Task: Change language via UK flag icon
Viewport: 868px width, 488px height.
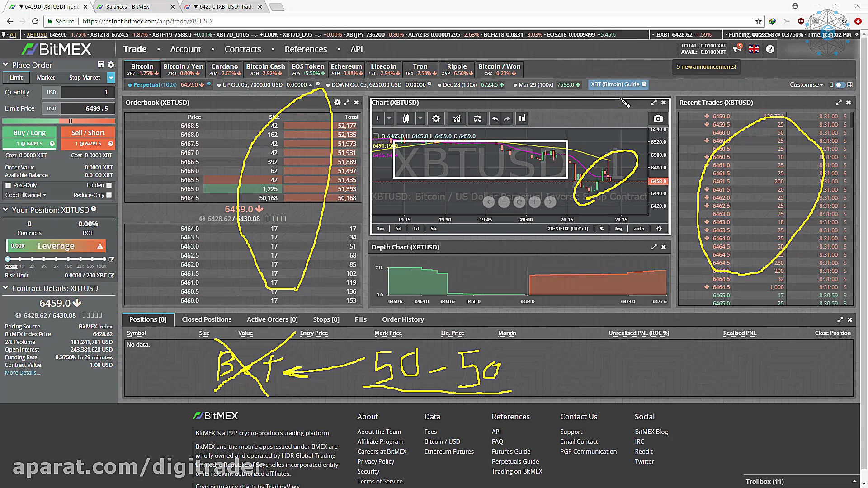Action: [x=754, y=49]
